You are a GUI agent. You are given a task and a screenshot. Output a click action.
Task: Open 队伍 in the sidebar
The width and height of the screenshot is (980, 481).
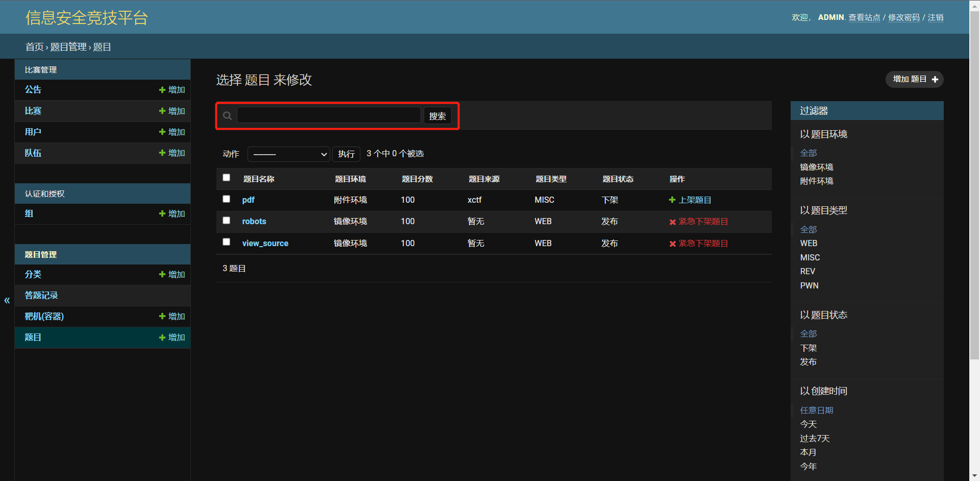33,153
